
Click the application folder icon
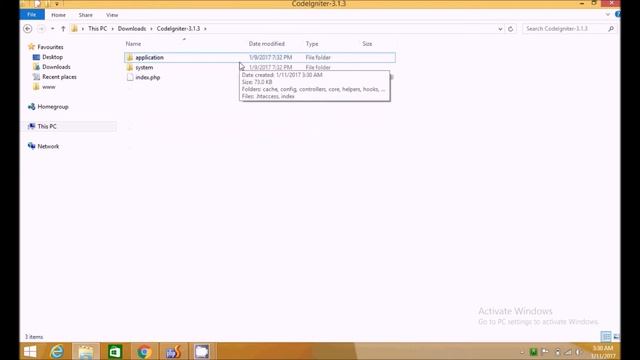pyautogui.click(x=130, y=57)
